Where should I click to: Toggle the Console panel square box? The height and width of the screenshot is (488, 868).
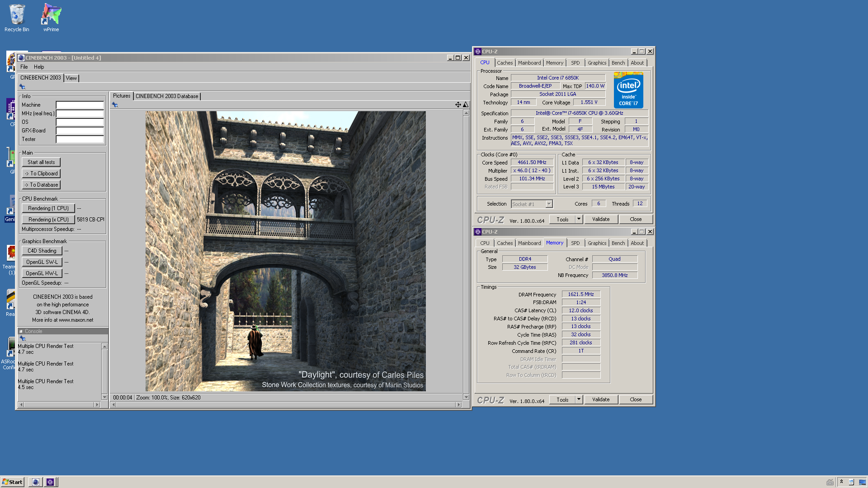[x=21, y=331]
